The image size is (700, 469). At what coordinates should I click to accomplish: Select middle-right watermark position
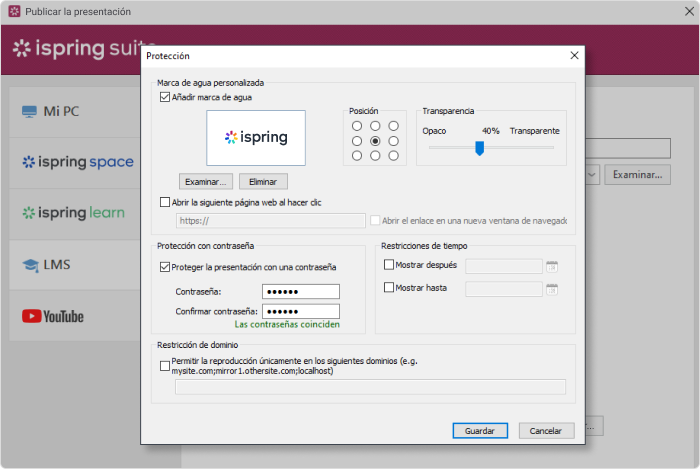pyautogui.click(x=393, y=141)
